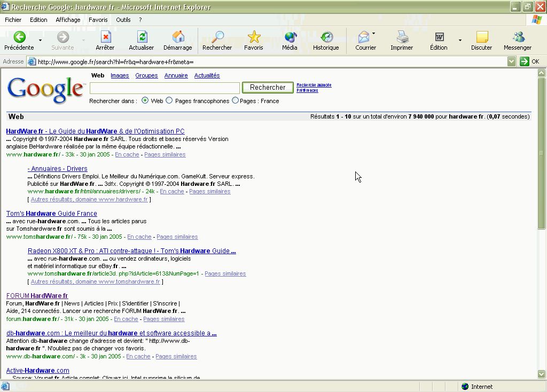This screenshot has width=547, height=392.
Task: Switch to Google Actualités tab
Action: (x=207, y=75)
